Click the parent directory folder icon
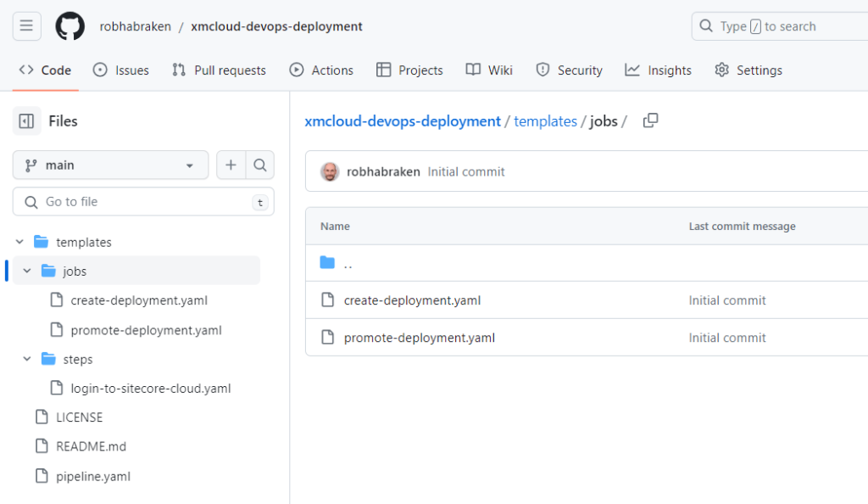Screen dimensions: 868x504 (328, 262)
